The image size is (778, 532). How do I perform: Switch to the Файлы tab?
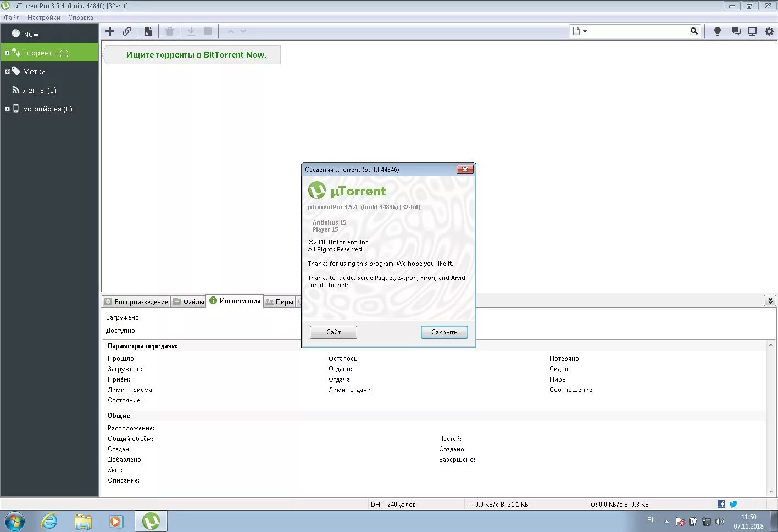(188, 301)
